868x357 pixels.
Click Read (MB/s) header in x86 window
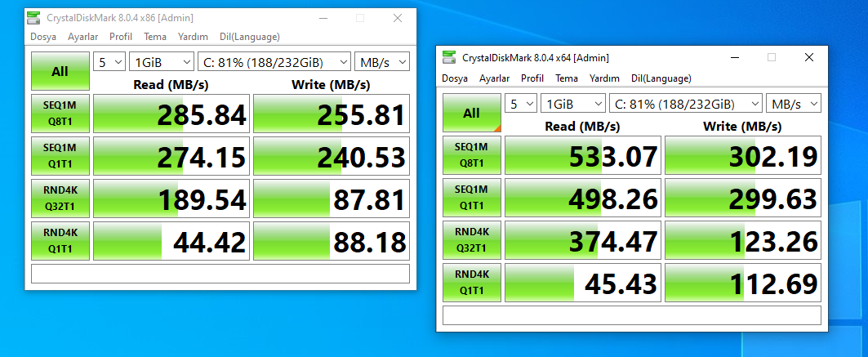coord(171,85)
